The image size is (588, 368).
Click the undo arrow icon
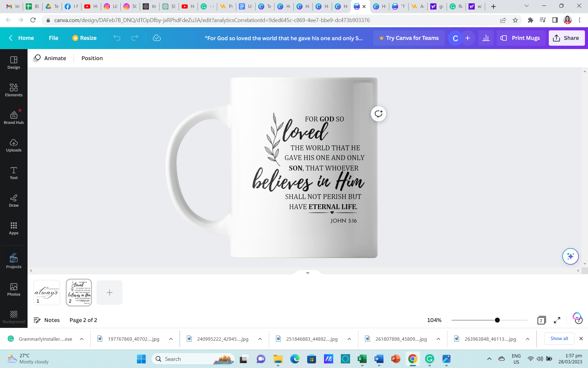[117, 38]
